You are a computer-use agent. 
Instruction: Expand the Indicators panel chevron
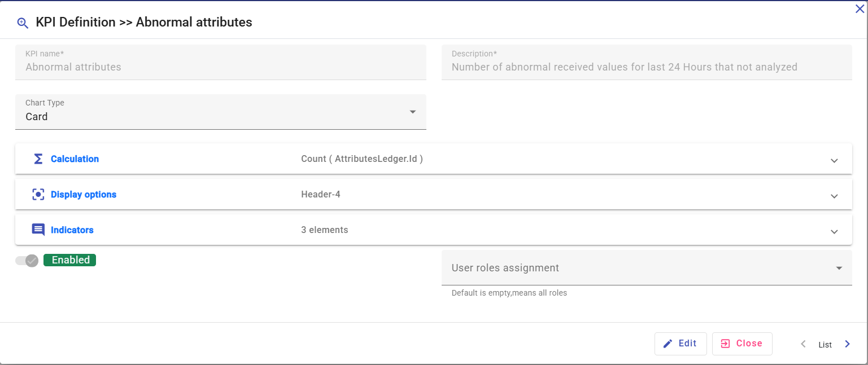point(834,231)
